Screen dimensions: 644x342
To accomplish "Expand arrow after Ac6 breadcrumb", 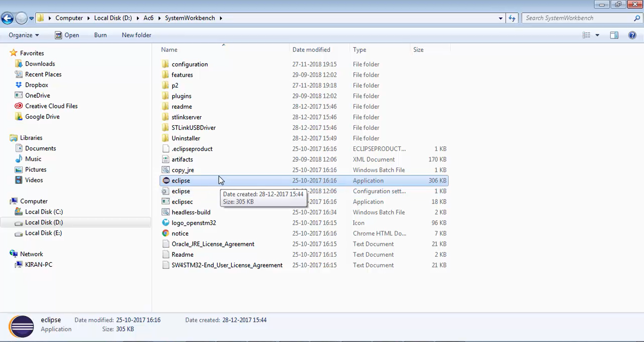I will coord(159,18).
